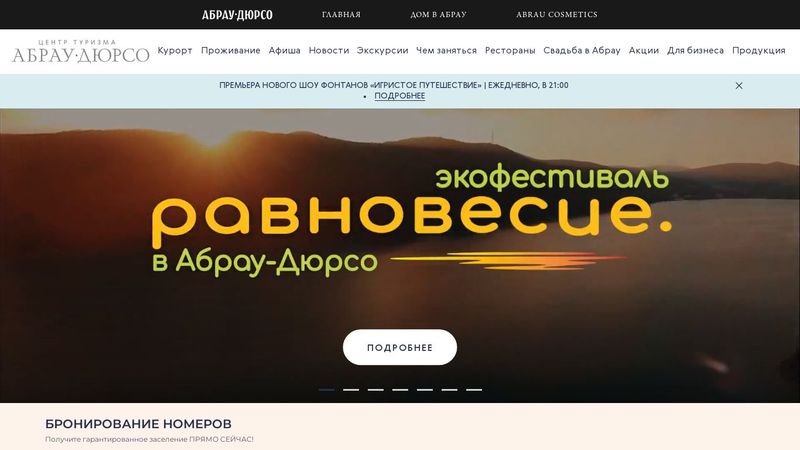800x450 pixels.
Task: Click the Абрау-Дюрсо logo in top black bar
Action: point(237,15)
